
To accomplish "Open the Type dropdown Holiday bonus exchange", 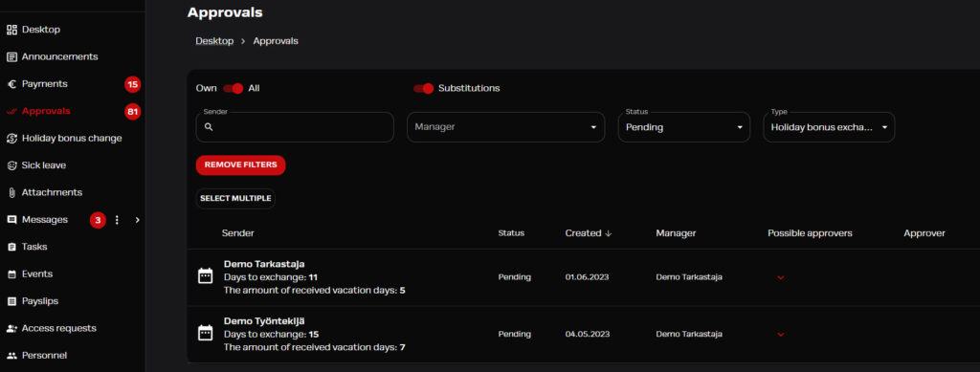I will 829,126.
